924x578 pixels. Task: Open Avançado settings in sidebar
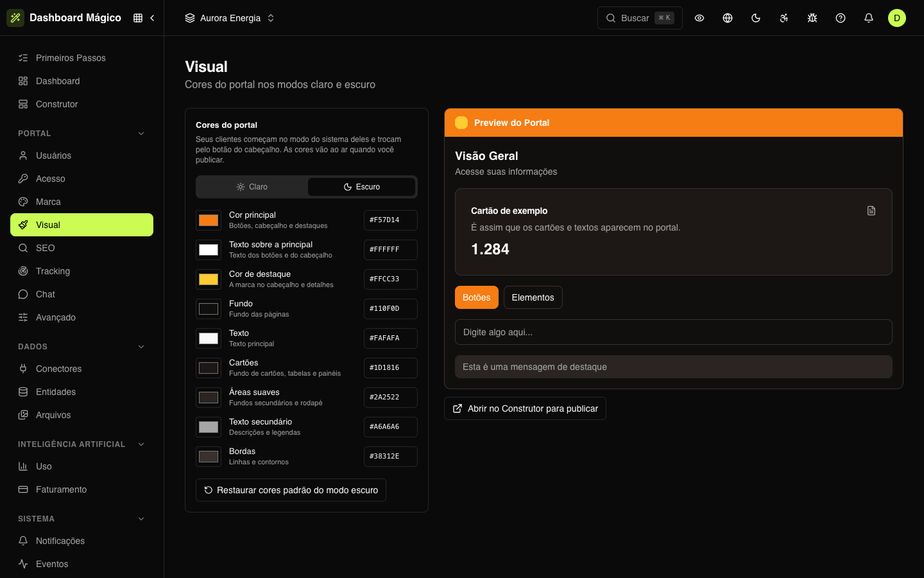[82, 317]
